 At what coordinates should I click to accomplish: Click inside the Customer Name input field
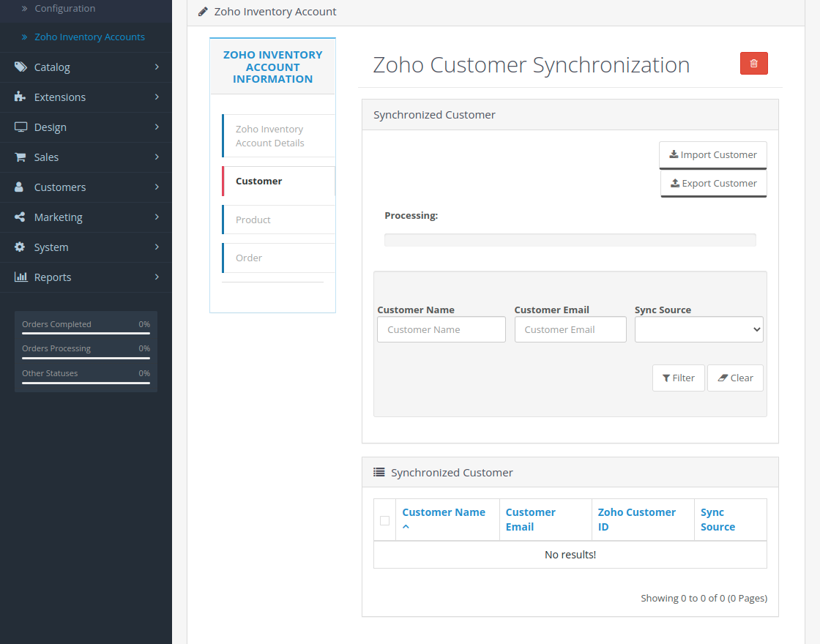[441, 329]
